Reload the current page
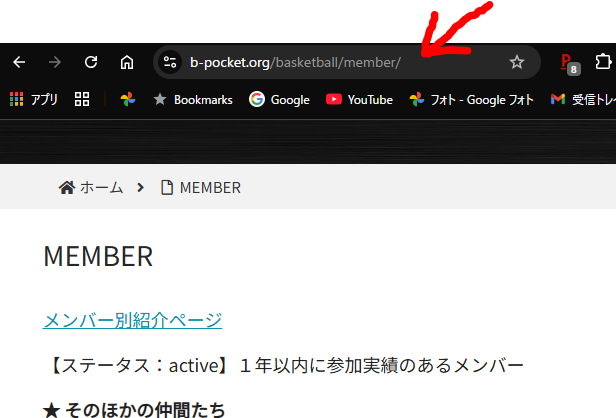 point(91,62)
